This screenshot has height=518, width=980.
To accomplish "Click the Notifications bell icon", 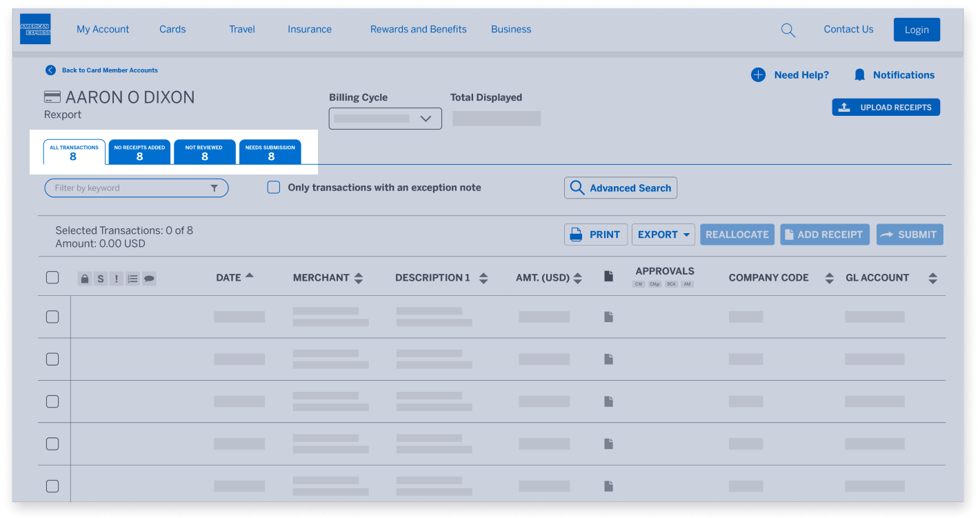I will coord(859,75).
